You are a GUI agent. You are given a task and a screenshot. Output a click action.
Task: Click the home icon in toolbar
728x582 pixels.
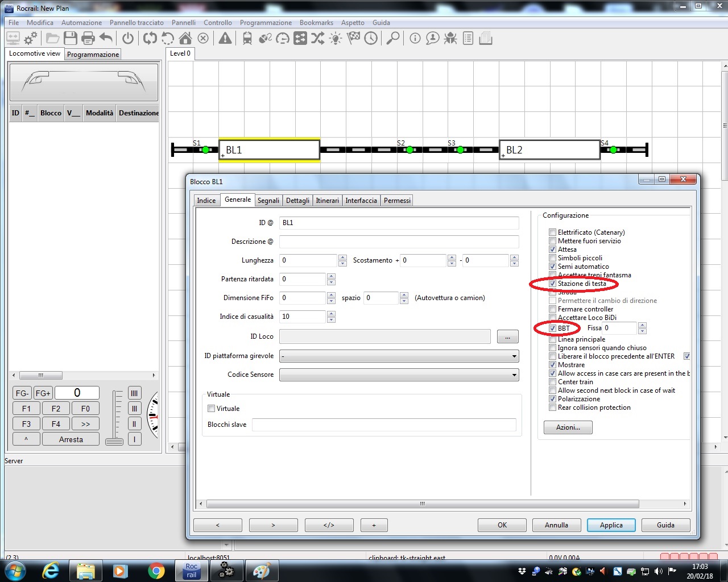[185, 39]
